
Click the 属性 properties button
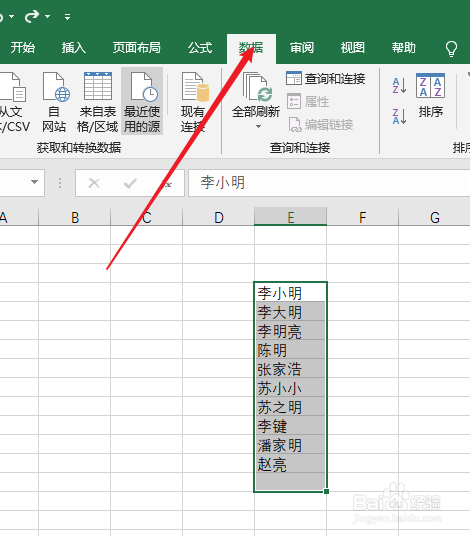[308, 102]
